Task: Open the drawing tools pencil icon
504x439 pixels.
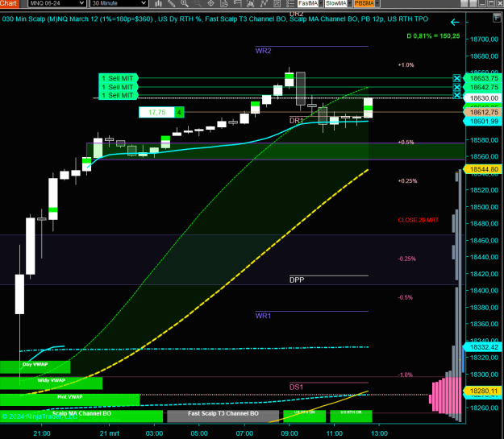Action: [x=171, y=3]
